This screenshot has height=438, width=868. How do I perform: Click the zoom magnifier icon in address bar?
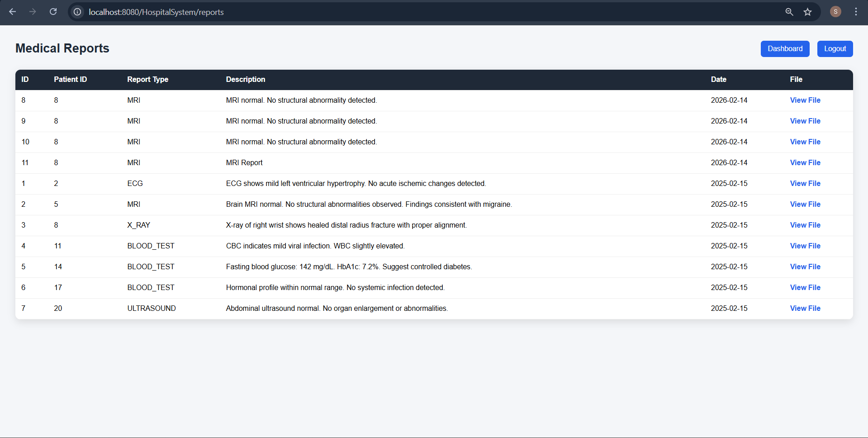click(x=789, y=12)
